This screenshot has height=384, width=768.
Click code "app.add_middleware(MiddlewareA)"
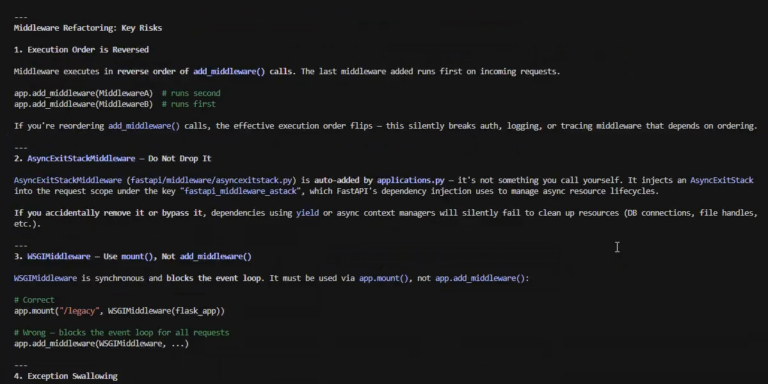[x=83, y=93]
